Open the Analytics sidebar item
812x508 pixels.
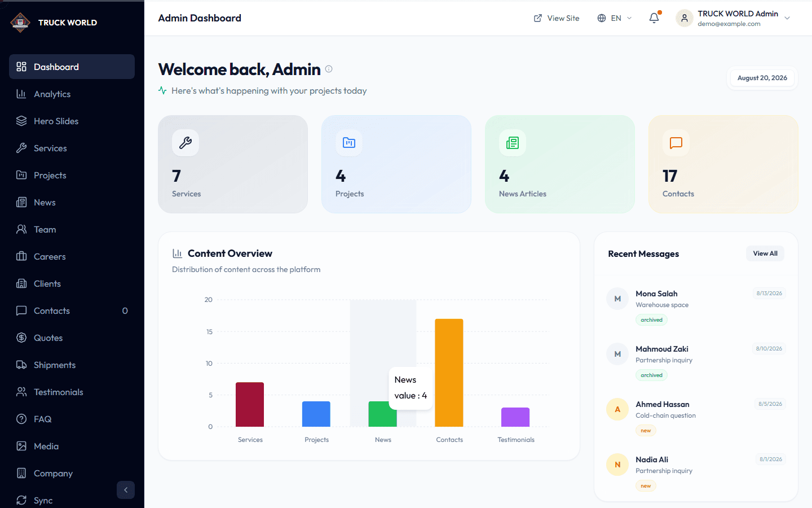tap(72, 94)
